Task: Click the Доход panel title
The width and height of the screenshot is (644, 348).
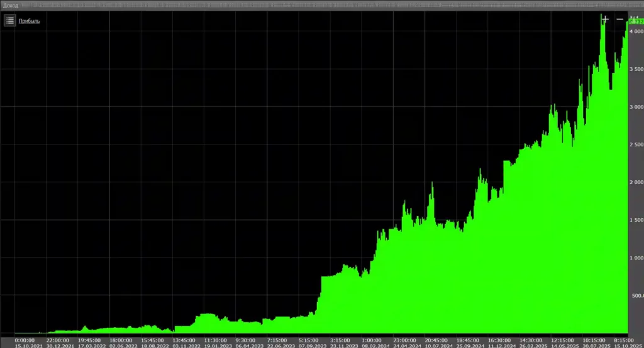Action: (10, 5)
